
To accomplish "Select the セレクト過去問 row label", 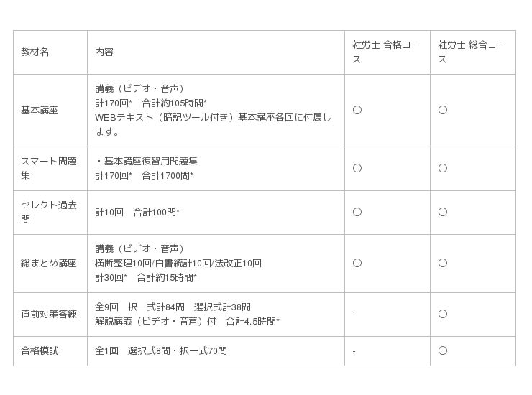I will [49, 212].
